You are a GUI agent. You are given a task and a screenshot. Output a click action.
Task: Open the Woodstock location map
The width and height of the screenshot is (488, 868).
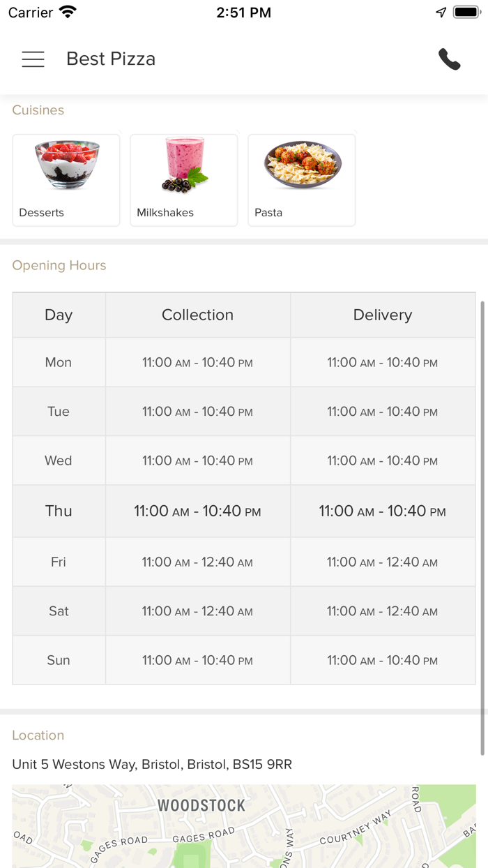pos(244,827)
